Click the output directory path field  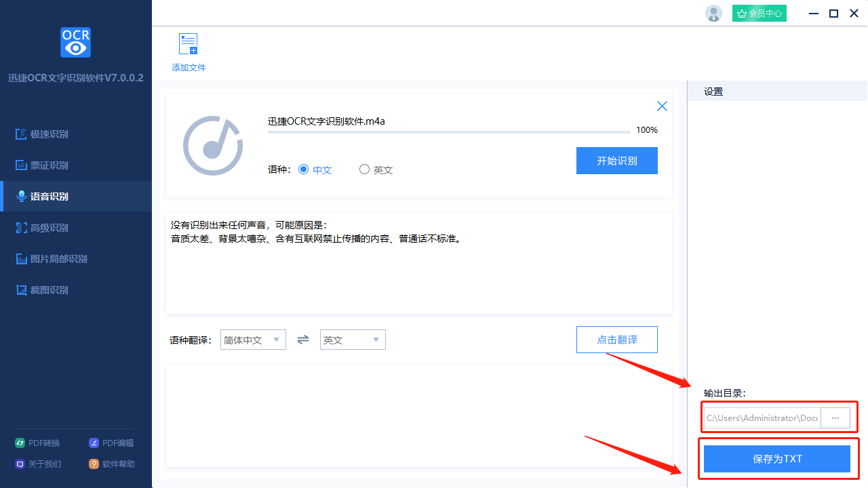(x=762, y=418)
